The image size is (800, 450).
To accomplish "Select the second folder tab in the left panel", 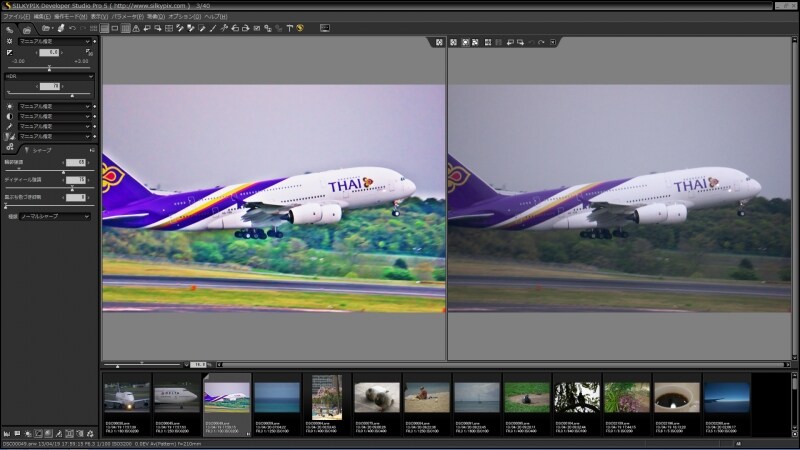I will 27,30.
